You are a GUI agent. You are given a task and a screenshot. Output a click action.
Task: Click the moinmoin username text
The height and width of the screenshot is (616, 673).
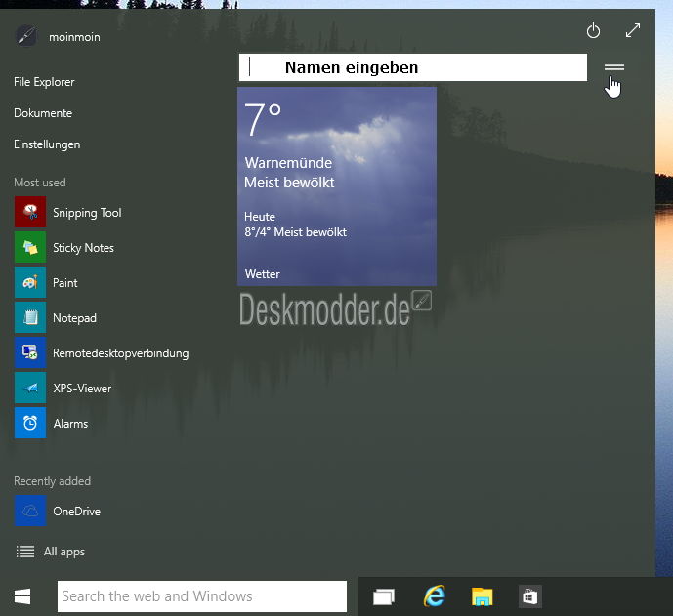coord(74,37)
